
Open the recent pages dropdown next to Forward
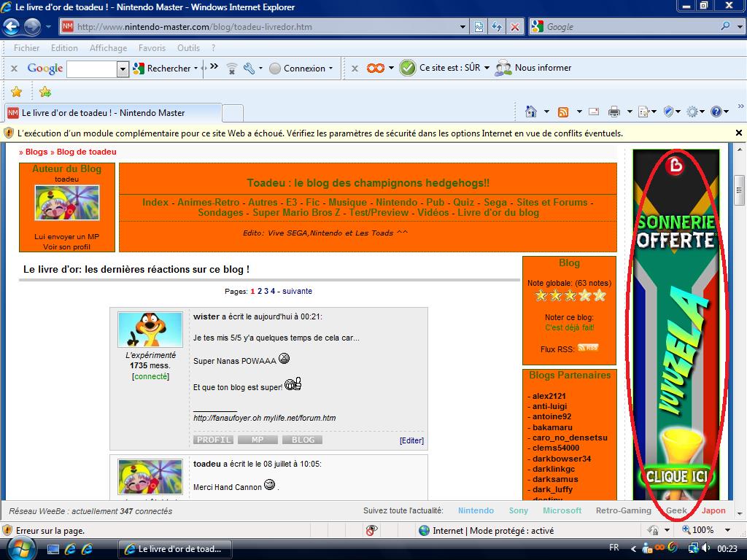48,27
